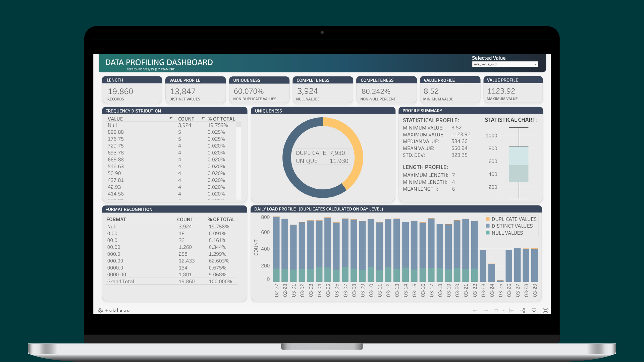
Task: Click the Undo arrow in Tableau toolbar
Action: (x=475, y=310)
